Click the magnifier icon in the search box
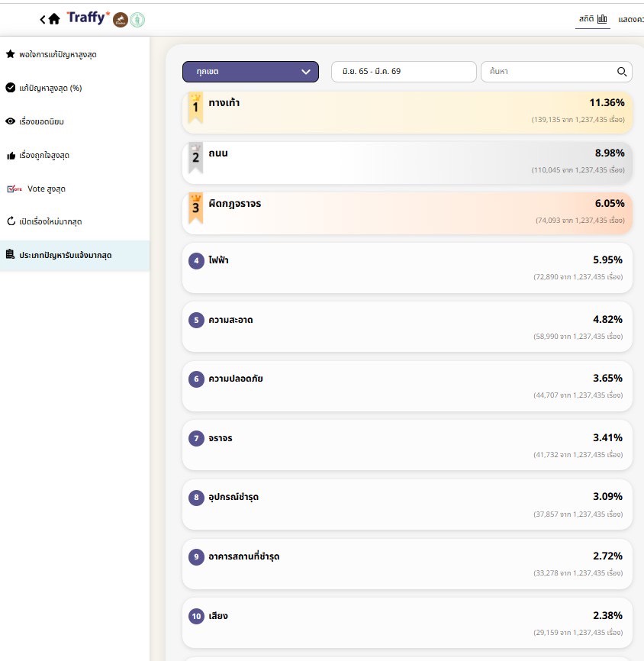644x661 pixels. 621,72
